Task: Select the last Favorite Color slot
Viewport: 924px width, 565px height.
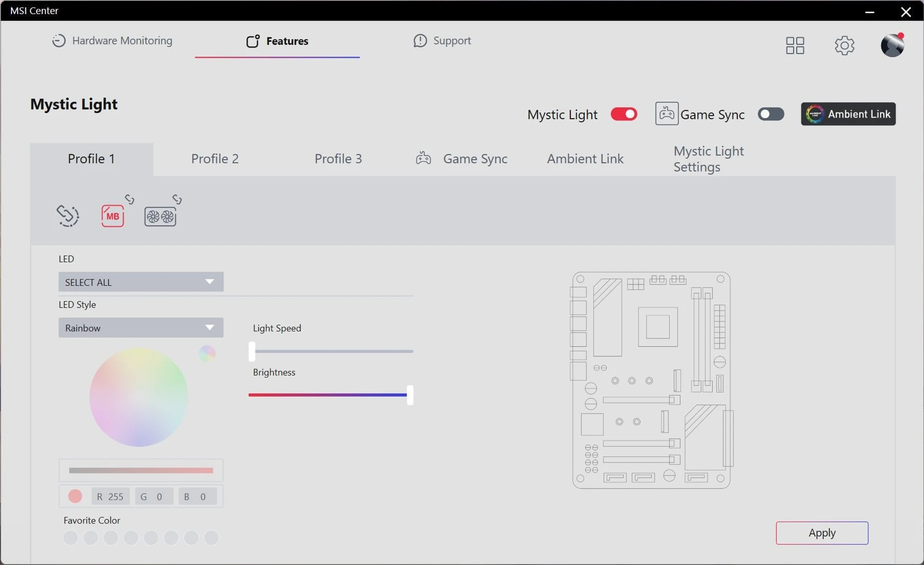Action: [211, 538]
